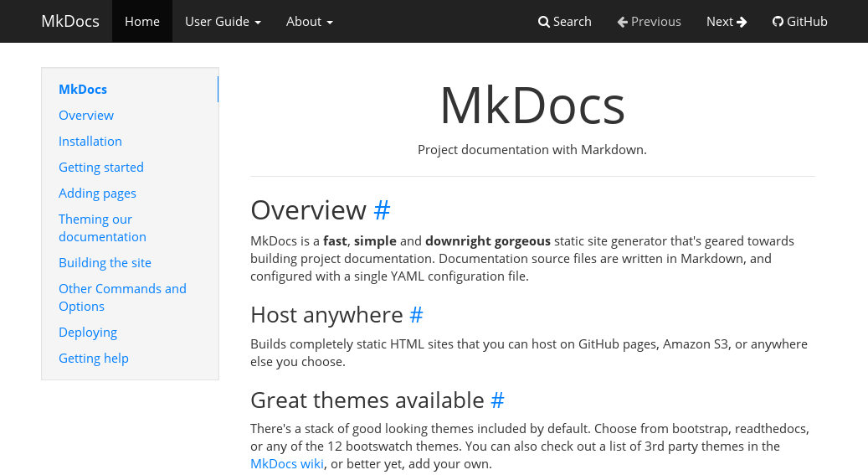Click the right arrow Next icon
Image resolution: width=868 pixels, height=475 pixels.
[742, 22]
